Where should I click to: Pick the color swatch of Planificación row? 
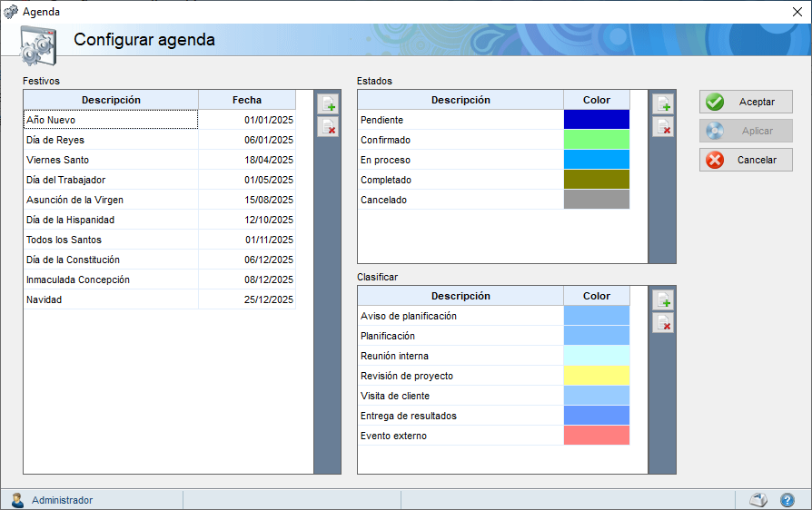(x=597, y=336)
